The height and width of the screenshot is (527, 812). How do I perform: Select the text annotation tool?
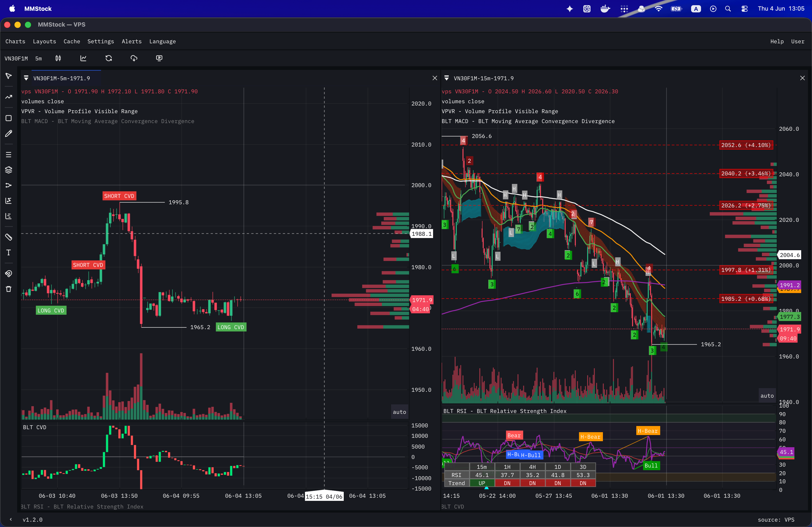coord(9,253)
